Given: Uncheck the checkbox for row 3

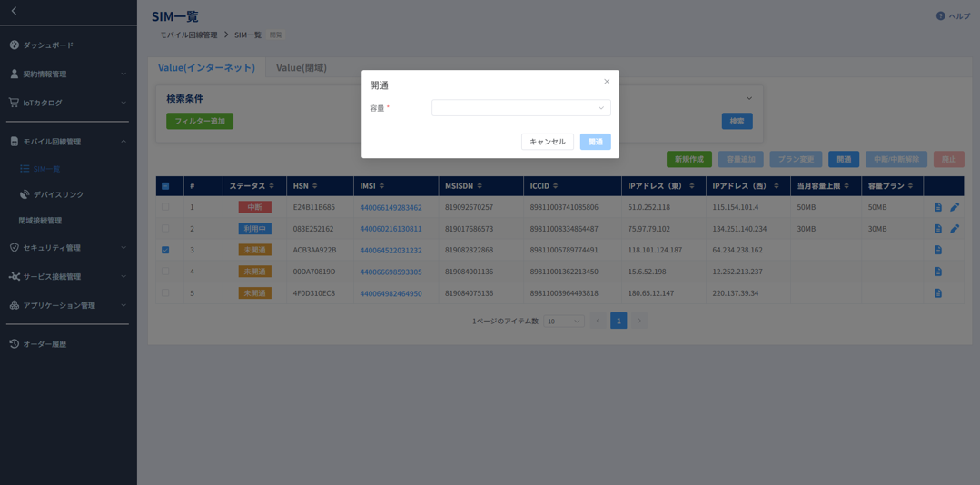Looking at the screenshot, I should [165, 250].
